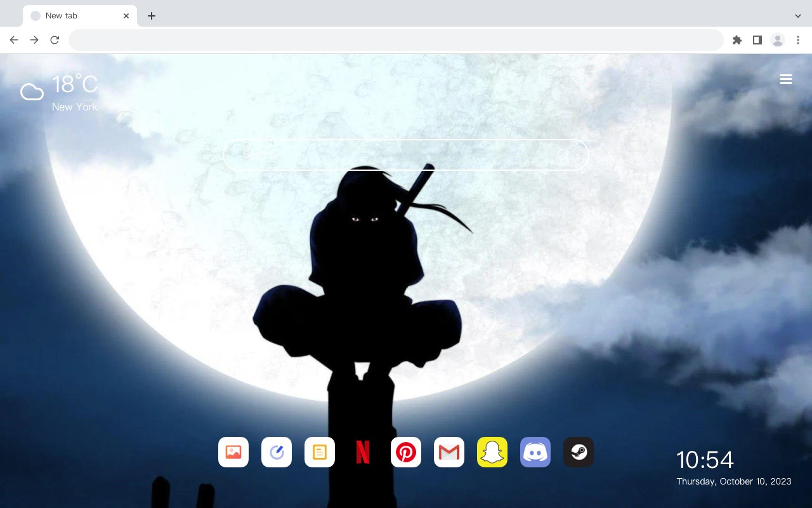Viewport: 812px width, 508px height.
Task: Open the wallpaper gallery shortcut icon
Action: [233, 452]
